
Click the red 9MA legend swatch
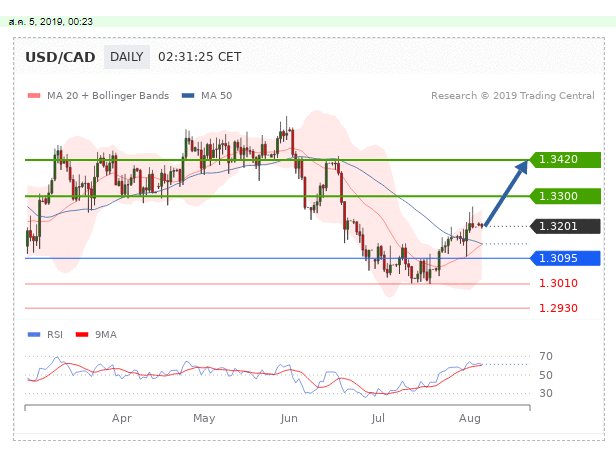point(82,335)
